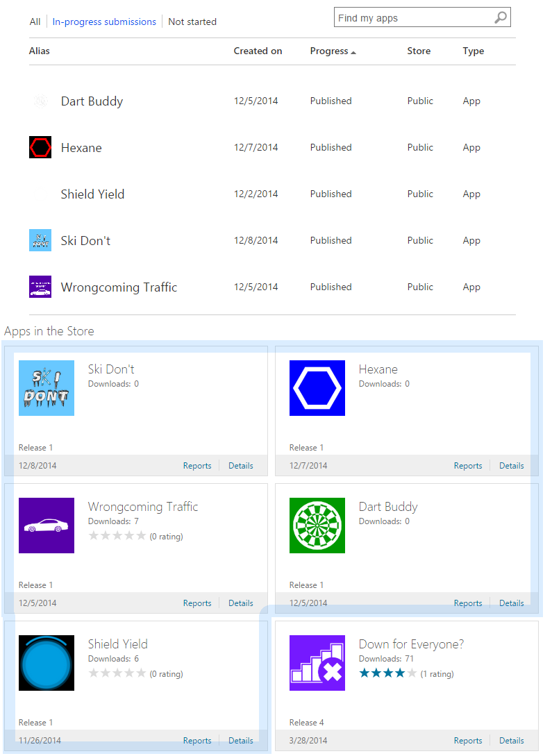Click the 3/28/2014 release date
The width and height of the screenshot is (552, 756).
click(x=308, y=741)
